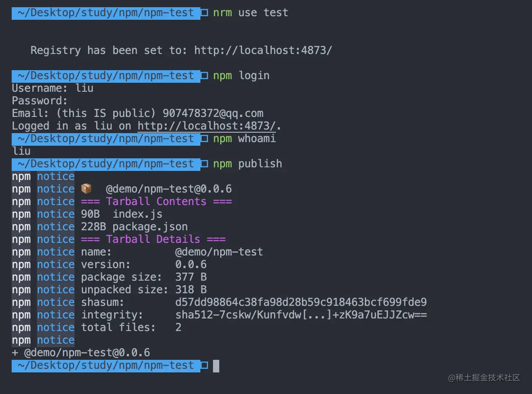The image size is (532, 394).
Task: Click the prompt square icon before nrm use test
Action: coord(204,13)
